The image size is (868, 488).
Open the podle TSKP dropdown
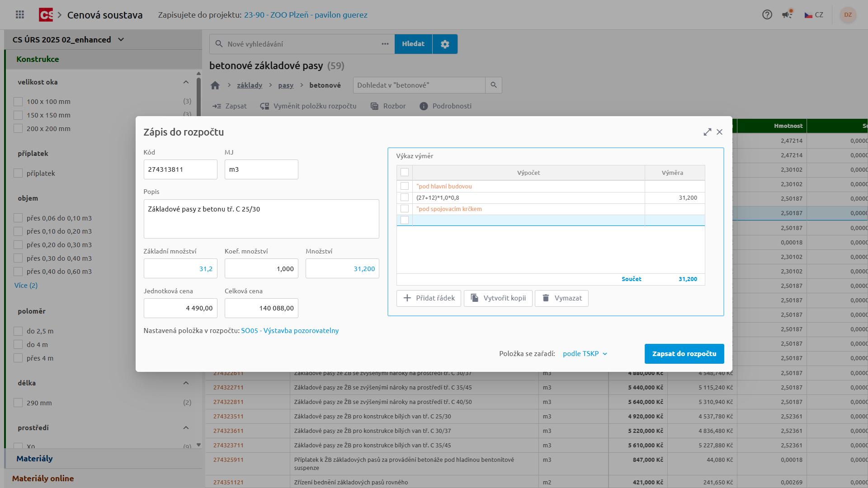[585, 354]
